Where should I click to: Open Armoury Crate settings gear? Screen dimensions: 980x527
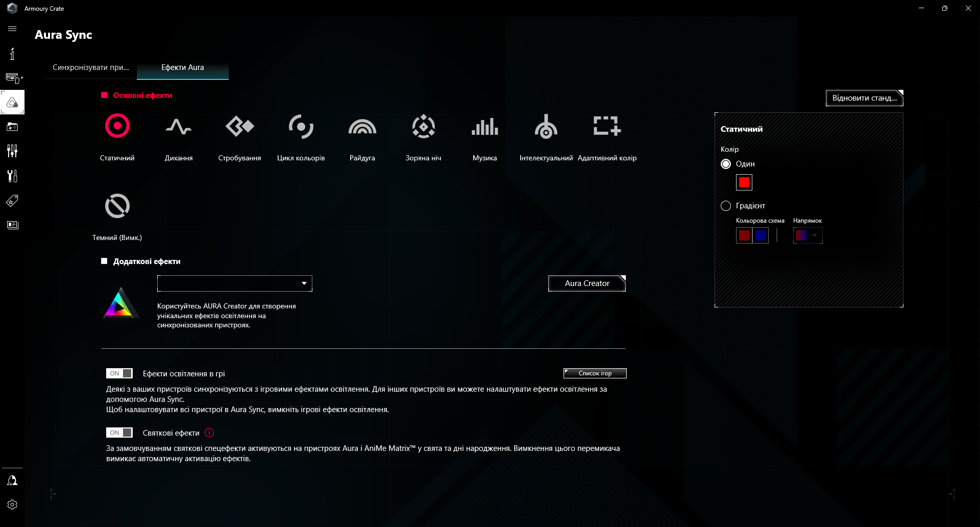coord(12,505)
